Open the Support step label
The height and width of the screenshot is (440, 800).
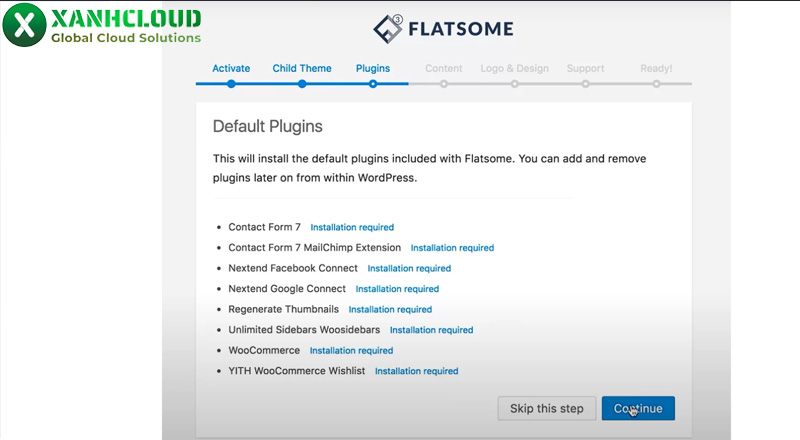point(585,69)
